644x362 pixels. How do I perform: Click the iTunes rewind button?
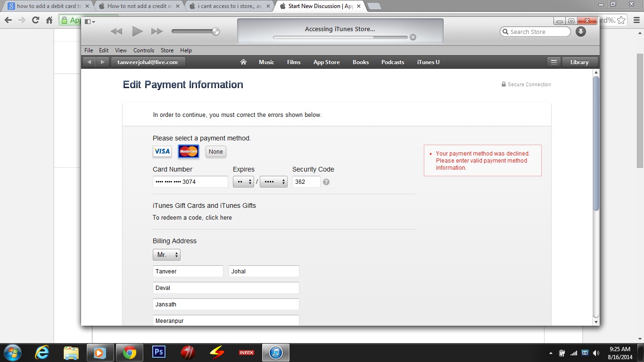pyautogui.click(x=116, y=32)
